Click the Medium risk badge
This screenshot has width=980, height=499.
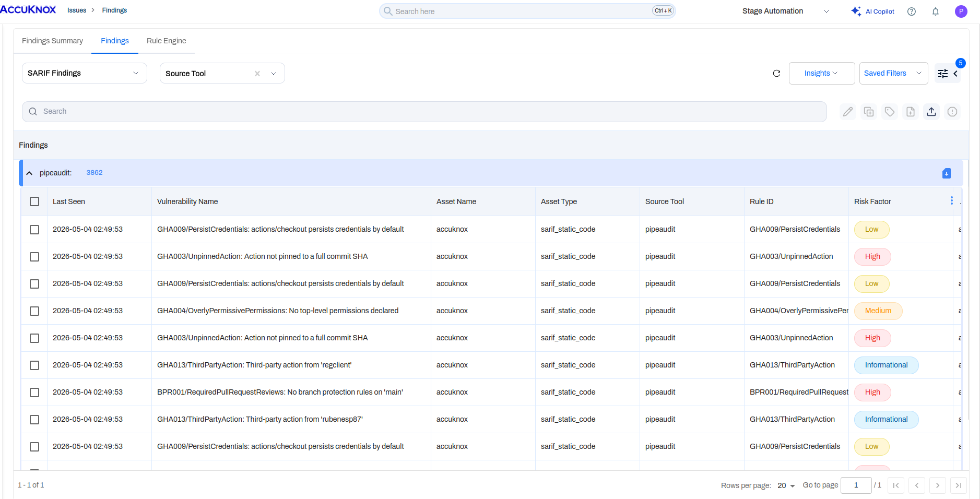[x=878, y=311]
